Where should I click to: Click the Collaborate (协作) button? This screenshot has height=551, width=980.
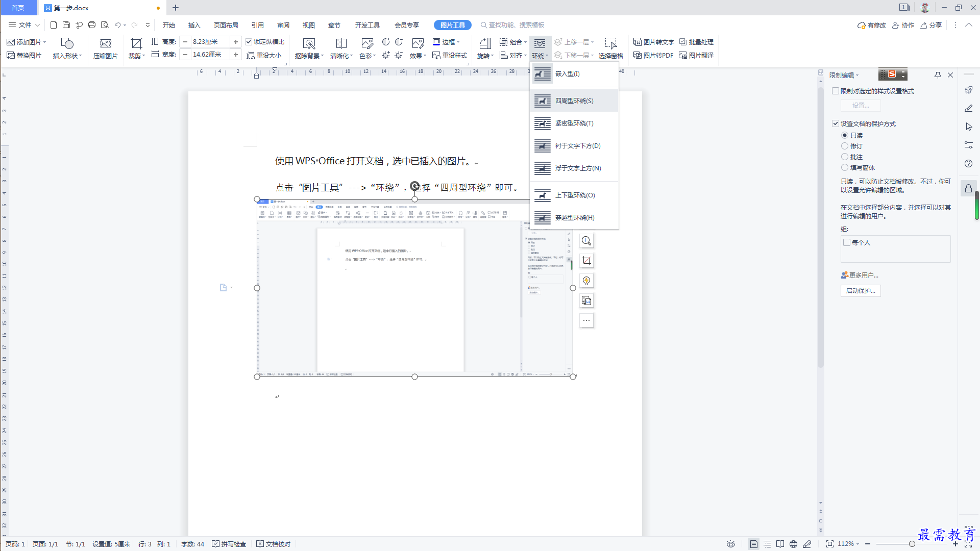903,25
